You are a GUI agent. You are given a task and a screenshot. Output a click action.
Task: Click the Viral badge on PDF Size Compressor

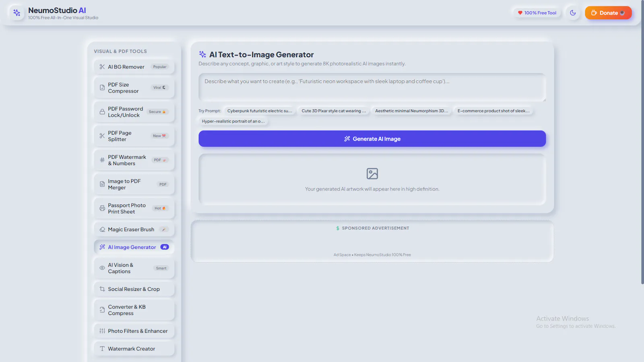159,88
